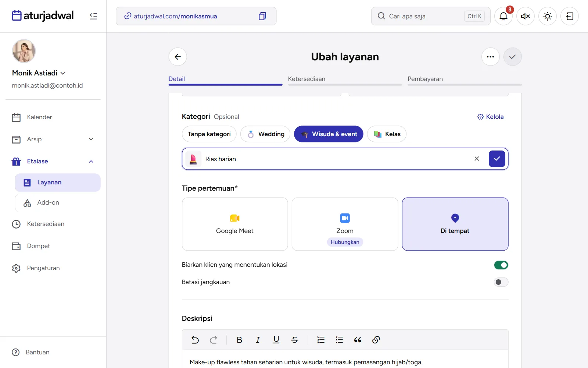Focus the Cari apa saja search field
The image size is (588, 368).
click(x=431, y=16)
